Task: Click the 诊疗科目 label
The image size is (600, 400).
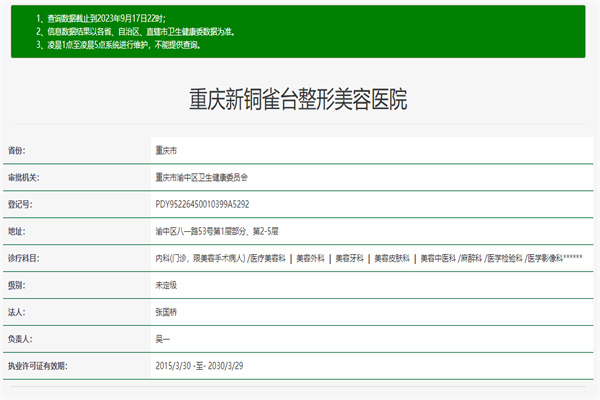Action: [23, 258]
